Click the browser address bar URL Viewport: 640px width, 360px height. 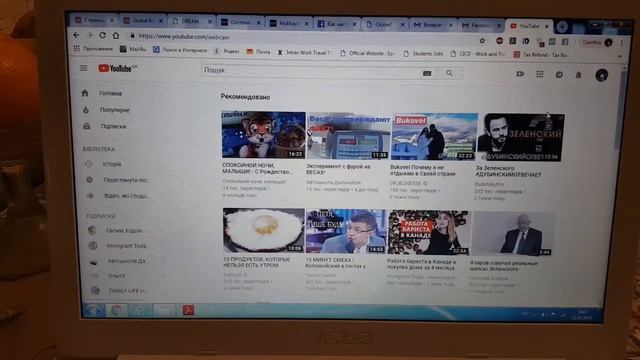(x=184, y=37)
